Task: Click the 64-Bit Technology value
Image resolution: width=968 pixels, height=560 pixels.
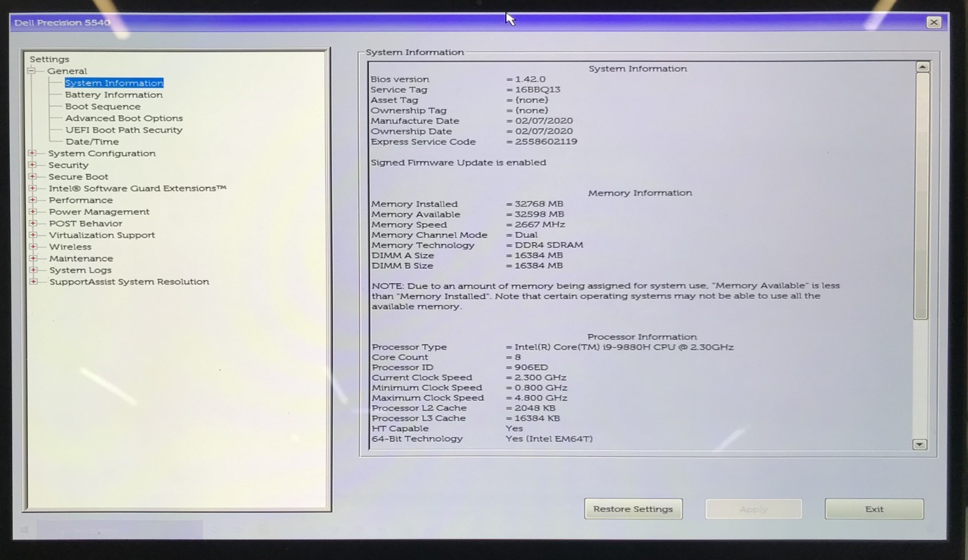Action: [x=549, y=439]
